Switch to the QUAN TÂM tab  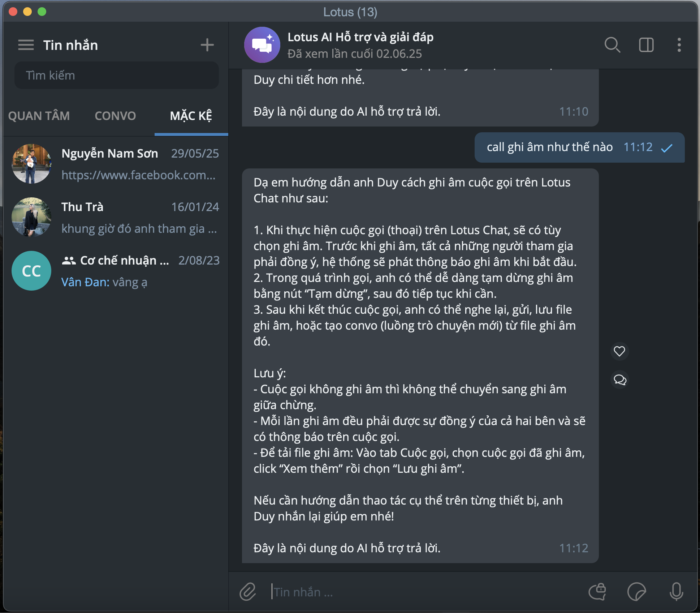click(39, 116)
